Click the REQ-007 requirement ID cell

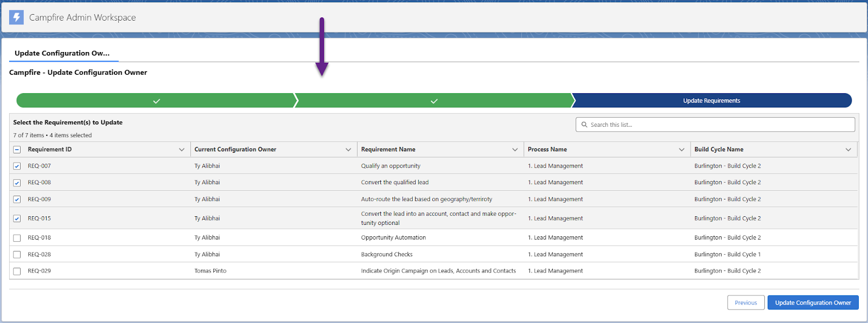[39, 166]
